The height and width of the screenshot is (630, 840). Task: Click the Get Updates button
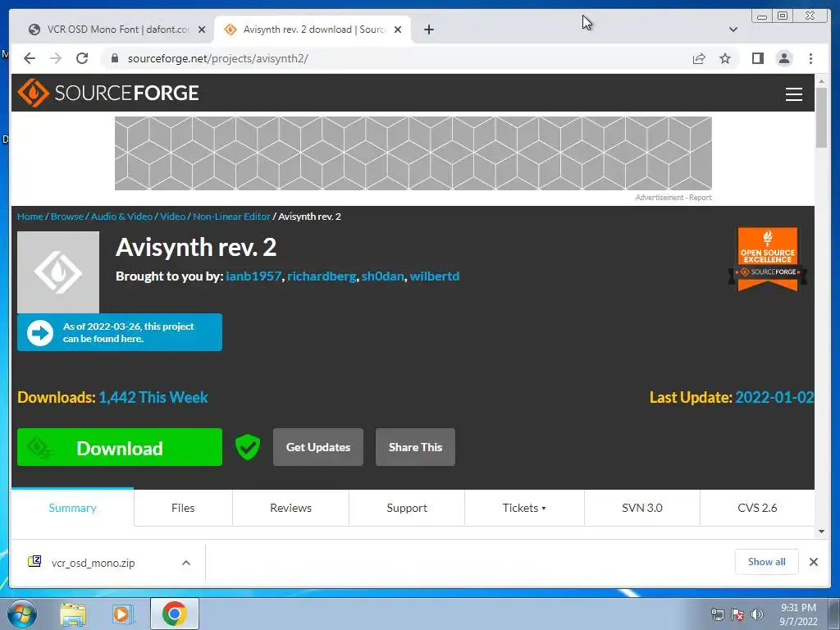click(x=318, y=447)
